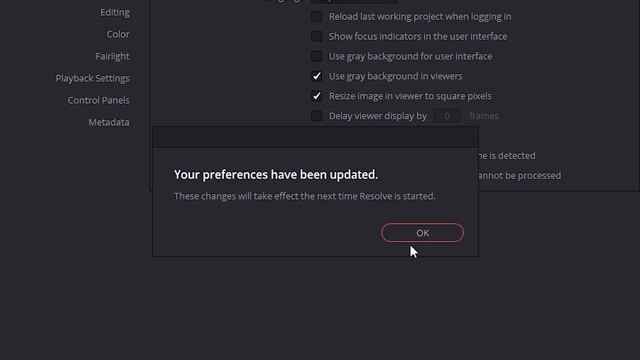Confirm the dialog with the OK button
Viewport: 640px width, 360px height.
pyautogui.click(x=422, y=233)
